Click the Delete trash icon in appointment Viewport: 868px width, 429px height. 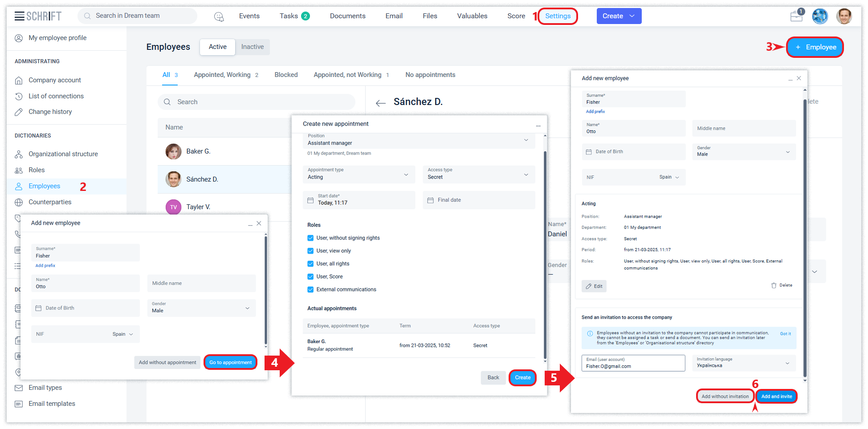[774, 285]
